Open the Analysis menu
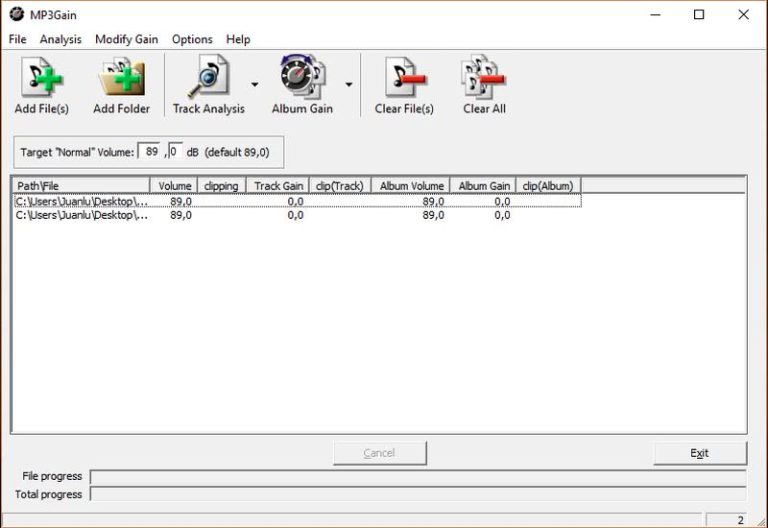768x528 pixels. coord(61,39)
